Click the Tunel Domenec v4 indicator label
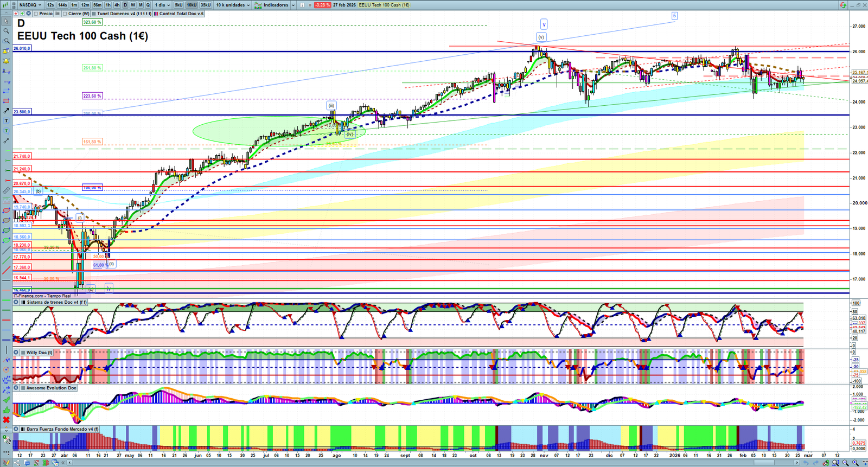This screenshot has height=467, width=868. point(124,14)
